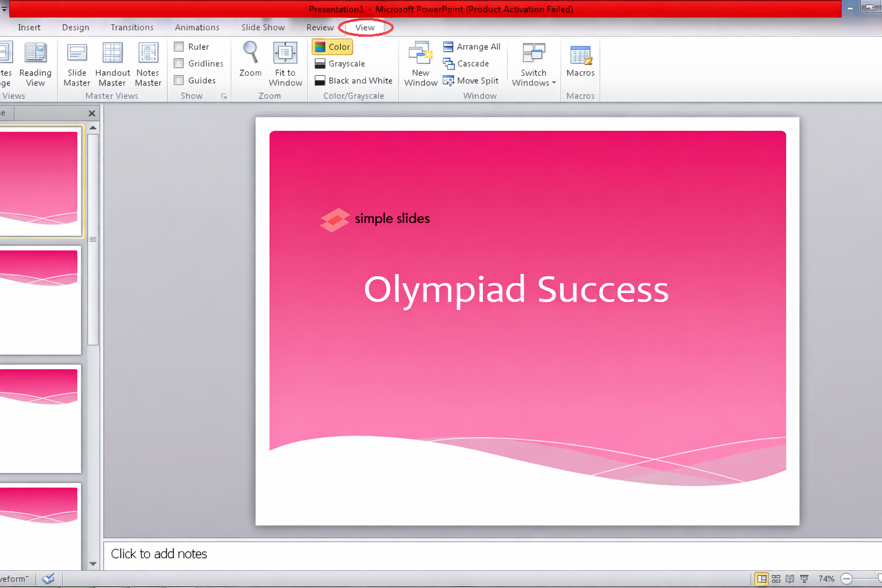
Task: Switch to Reading View
Action: pyautogui.click(x=35, y=64)
